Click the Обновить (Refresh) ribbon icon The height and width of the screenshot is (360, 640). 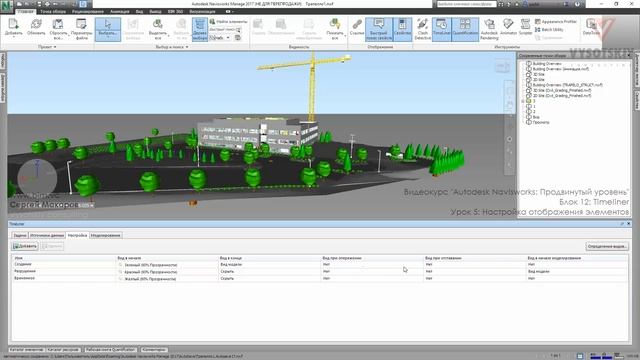36,28
